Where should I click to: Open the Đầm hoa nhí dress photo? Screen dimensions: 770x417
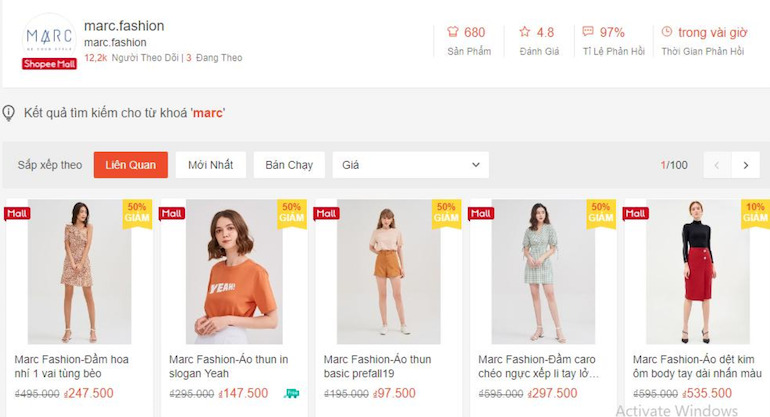point(79,272)
